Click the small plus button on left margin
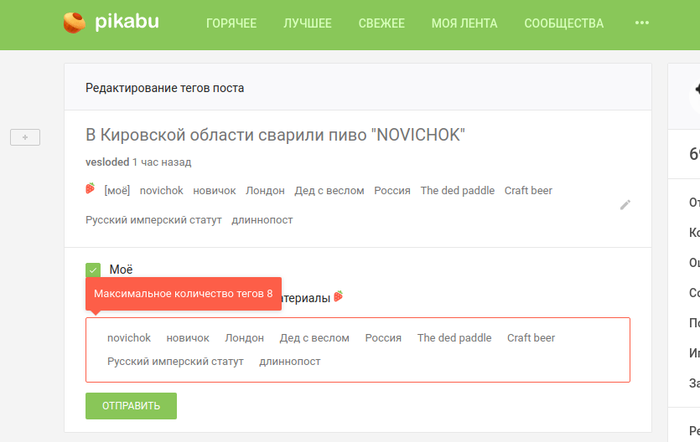 click(x=25, y=137)
